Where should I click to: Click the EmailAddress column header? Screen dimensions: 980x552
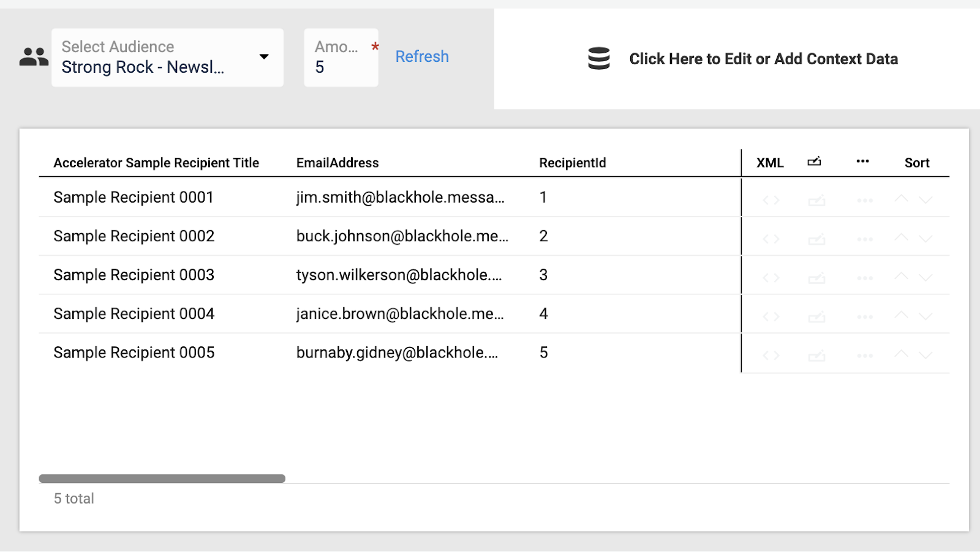pos(337,163)
